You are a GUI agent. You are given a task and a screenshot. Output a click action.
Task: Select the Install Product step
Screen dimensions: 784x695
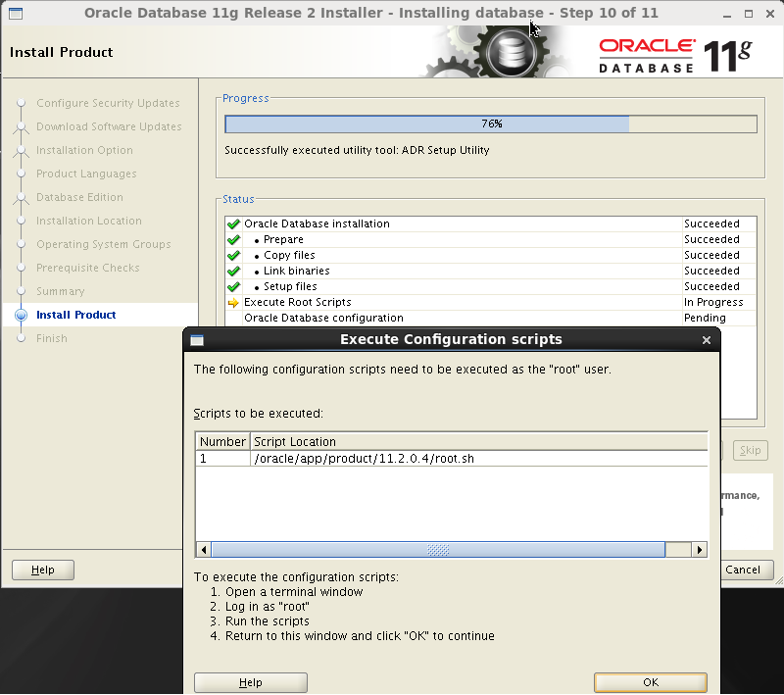coord(76,315)
